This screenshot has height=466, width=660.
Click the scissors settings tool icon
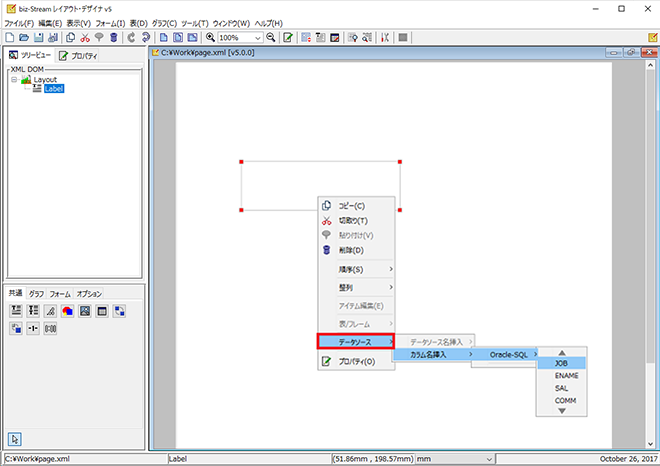[385, 37]
